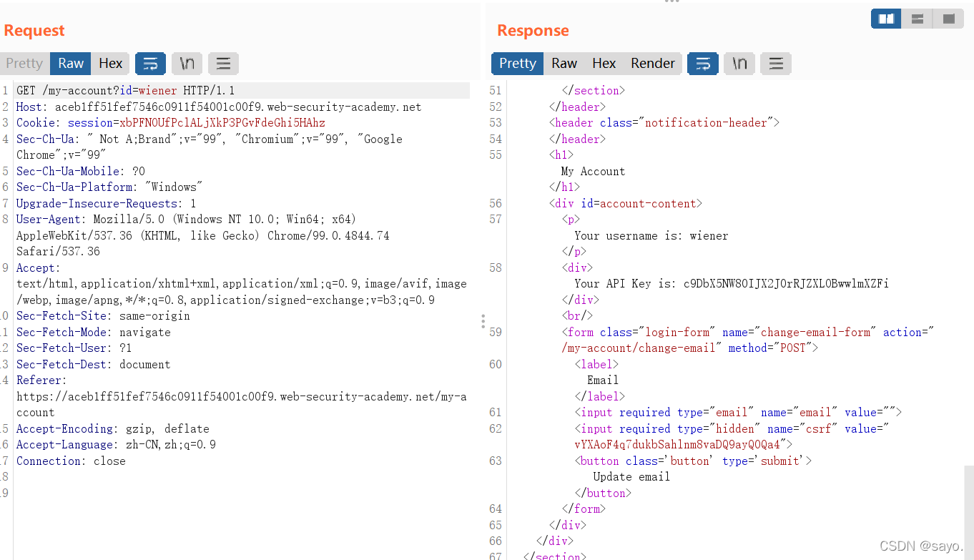Click the "Your API Key is" line
Viewport: 974px width, 560px height.
(x=732, y=284)
